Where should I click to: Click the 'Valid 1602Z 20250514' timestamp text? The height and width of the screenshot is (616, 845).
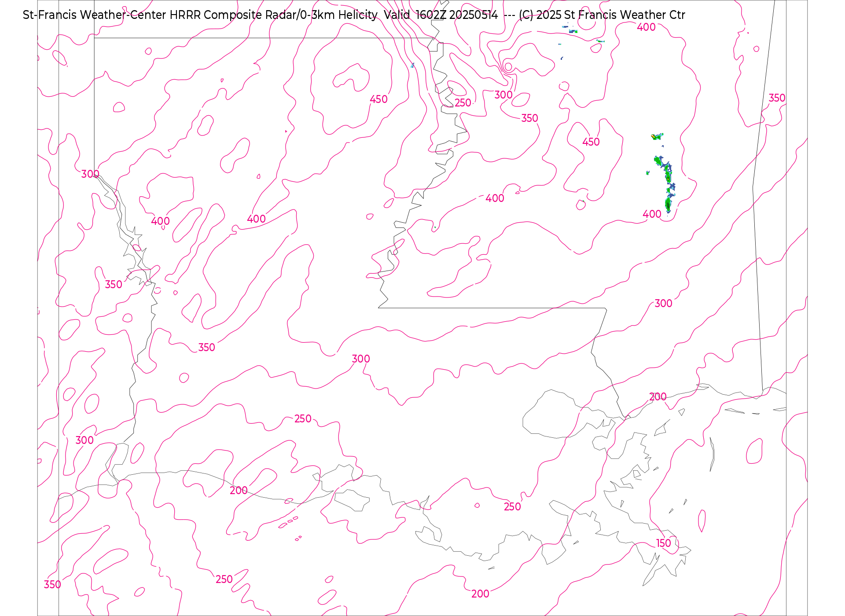coord(441,15)
